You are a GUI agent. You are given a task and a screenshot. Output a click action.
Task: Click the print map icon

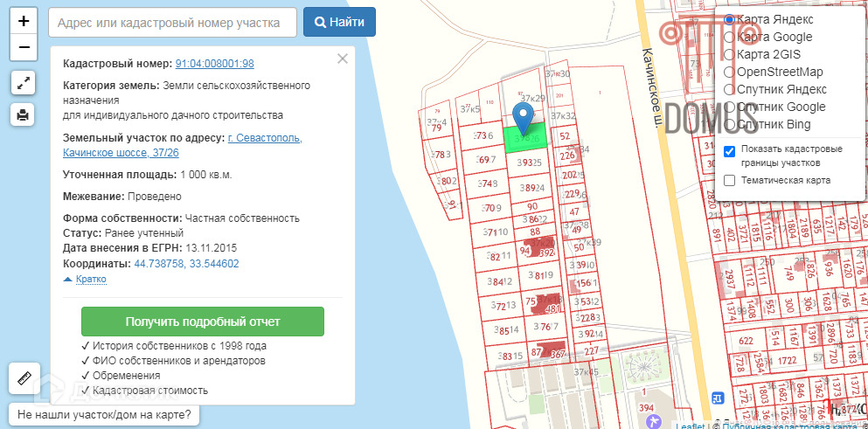click(x=24, y=114)
